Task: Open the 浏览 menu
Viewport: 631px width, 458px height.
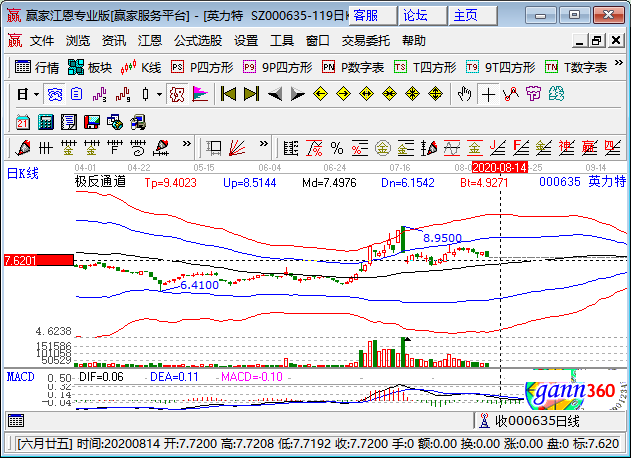Action: coord(78,41)
